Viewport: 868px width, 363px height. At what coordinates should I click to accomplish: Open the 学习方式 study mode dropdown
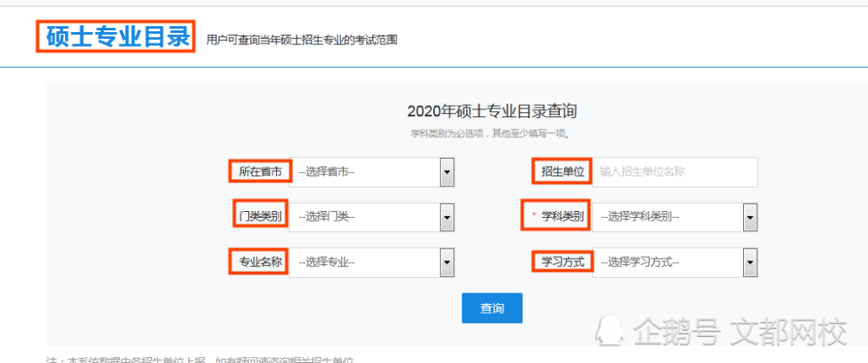[x=674, y=262]
